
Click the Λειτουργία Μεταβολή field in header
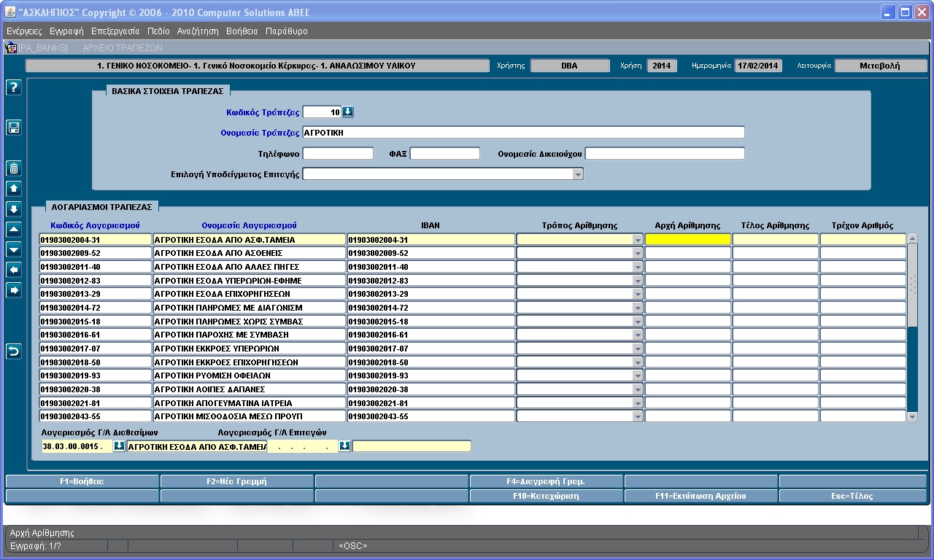pyautogui.click(x=881, y=66)
